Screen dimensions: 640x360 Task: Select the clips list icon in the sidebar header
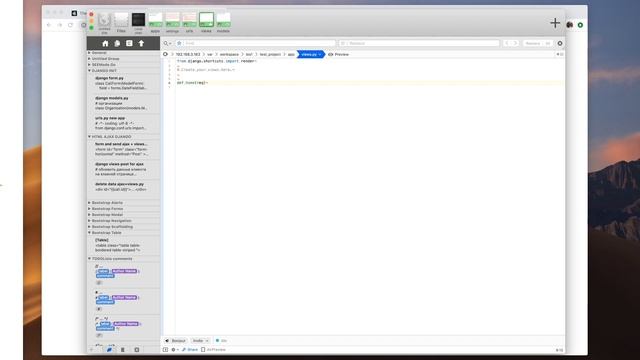tap(129, 43)
